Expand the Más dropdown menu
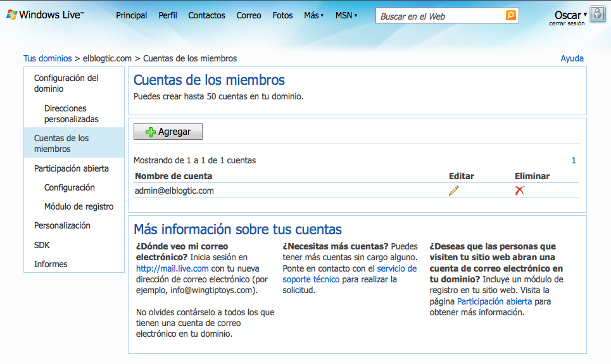Viewport: 611px width, 364px height. point(313,15)
